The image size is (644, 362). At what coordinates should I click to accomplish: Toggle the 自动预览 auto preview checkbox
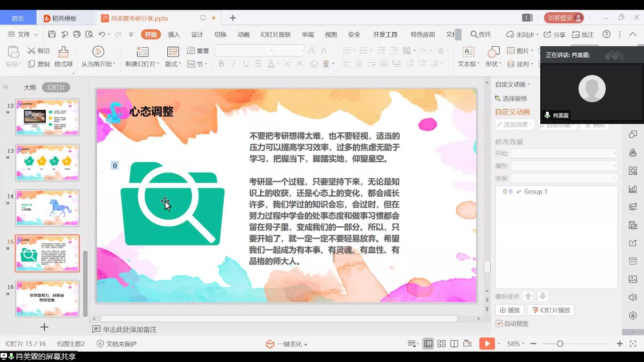pyautogui.click(x=499, y=324)
